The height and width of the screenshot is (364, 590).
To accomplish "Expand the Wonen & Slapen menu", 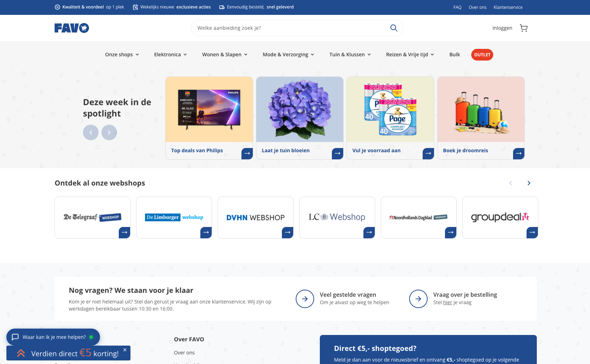I will pyautogui.click(x=225, y=55).
